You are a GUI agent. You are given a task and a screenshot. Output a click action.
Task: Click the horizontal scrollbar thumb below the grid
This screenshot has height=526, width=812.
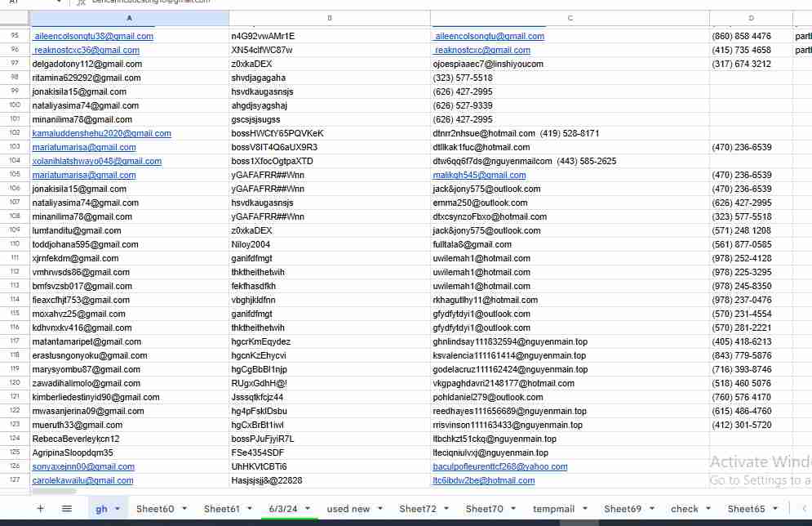[x=54, y=491]
